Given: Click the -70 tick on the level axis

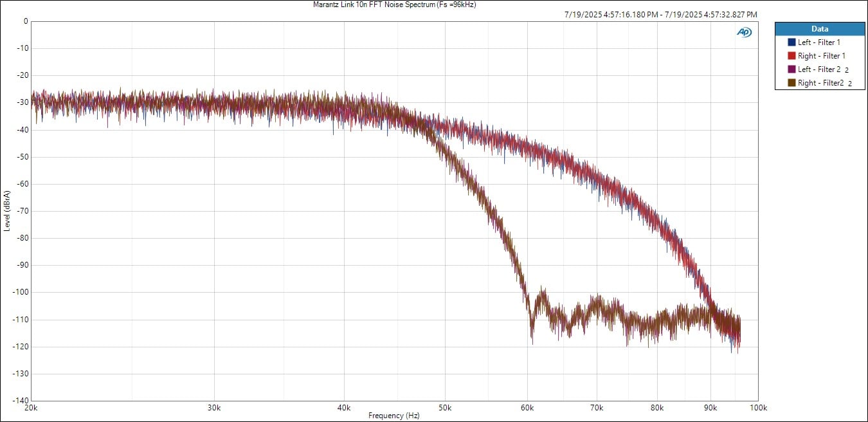Looking at the screenshot, I should [x=22, y=211].
